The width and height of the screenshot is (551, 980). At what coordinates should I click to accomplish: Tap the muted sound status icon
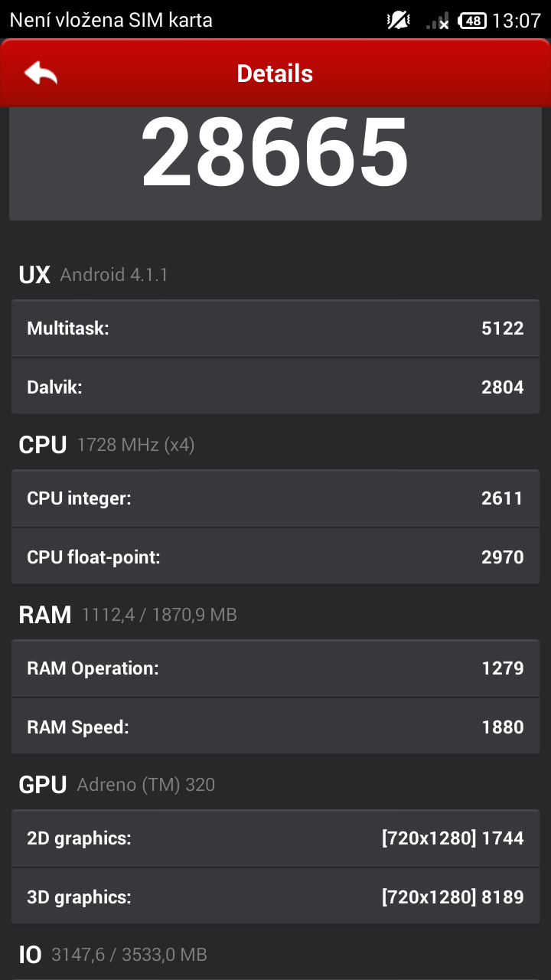coord(399,20)
